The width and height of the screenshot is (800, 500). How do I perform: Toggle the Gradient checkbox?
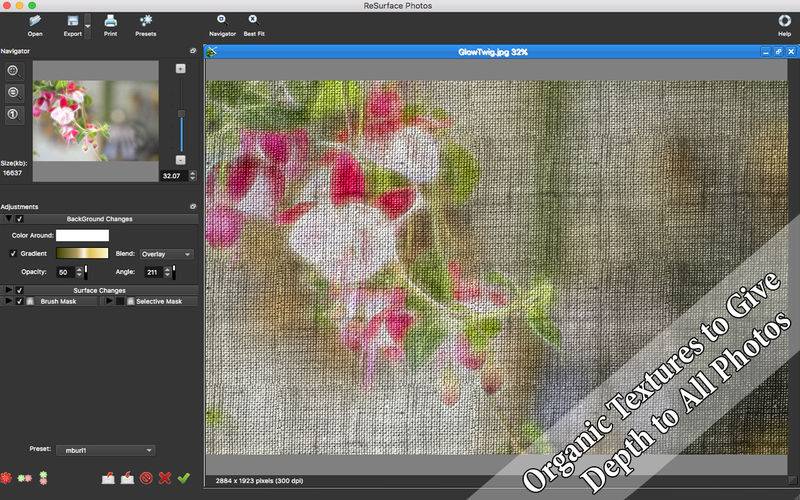click(x=13, y=254)
